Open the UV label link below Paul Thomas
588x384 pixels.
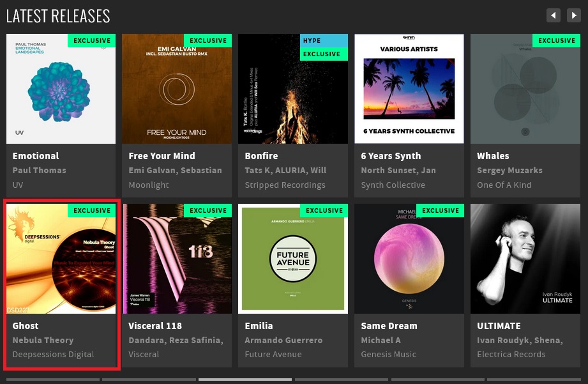(18, 185)
